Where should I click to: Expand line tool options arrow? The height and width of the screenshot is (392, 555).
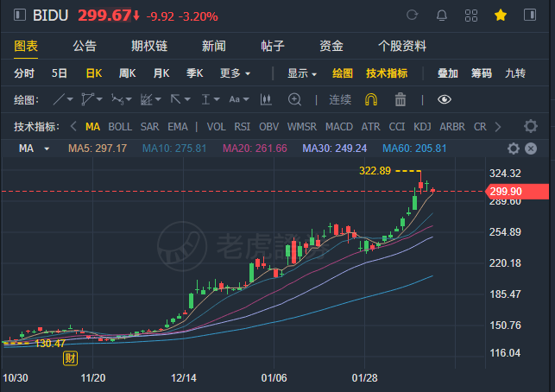tap(70, 99)
